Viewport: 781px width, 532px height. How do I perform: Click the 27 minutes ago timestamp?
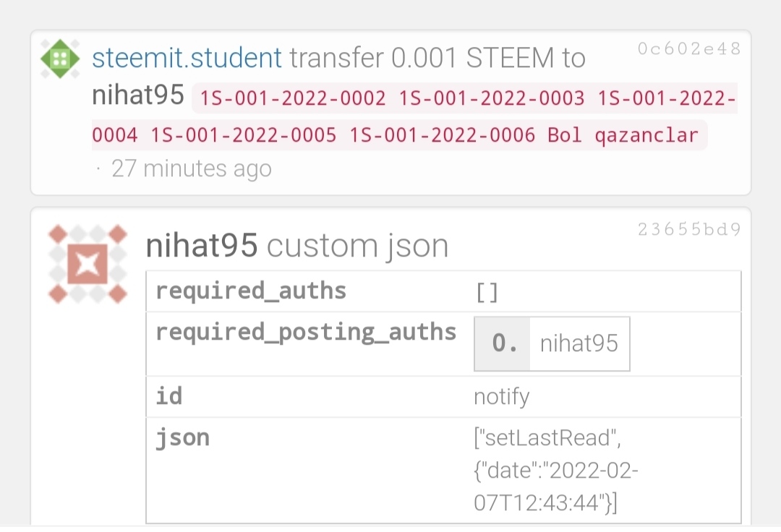click(x=191, y=168)
